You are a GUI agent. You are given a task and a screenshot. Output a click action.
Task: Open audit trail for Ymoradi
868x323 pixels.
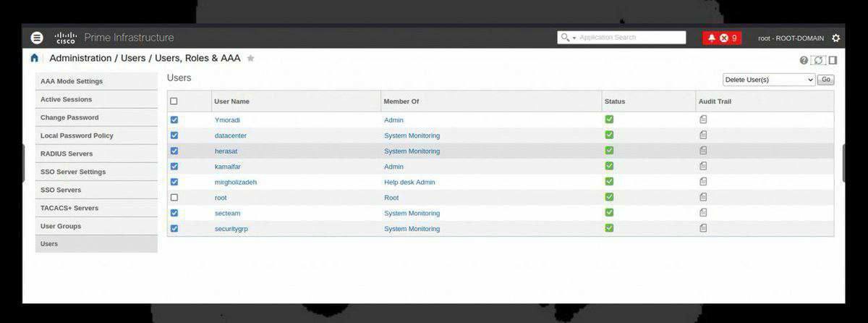703,119
